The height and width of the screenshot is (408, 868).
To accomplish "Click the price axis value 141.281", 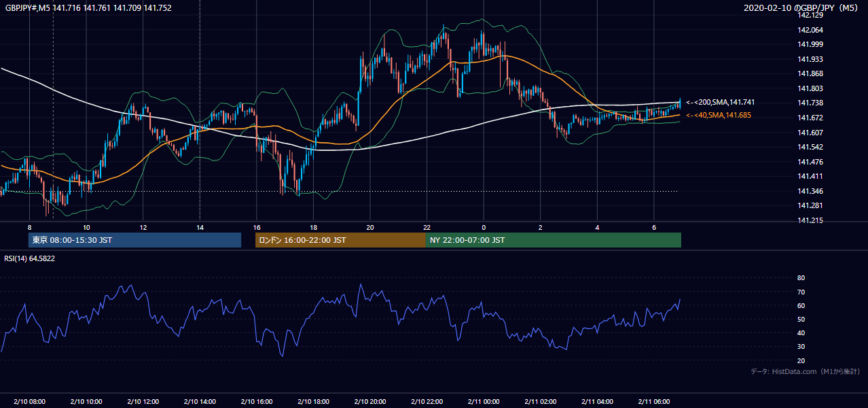I will [x=810, y=205].
